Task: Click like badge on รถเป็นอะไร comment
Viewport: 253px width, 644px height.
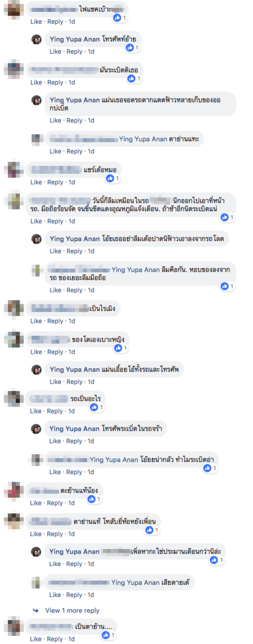Action: tap(94, 407)
